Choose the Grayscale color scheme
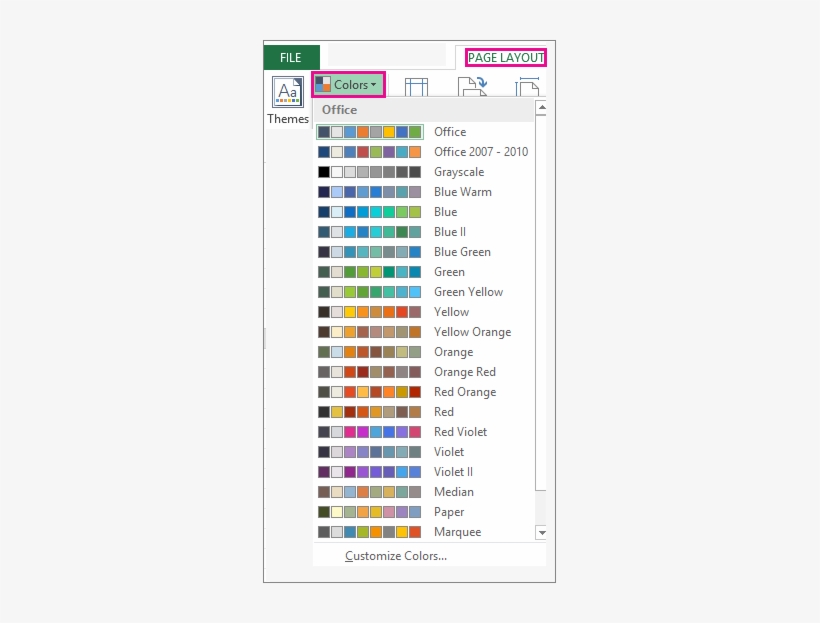 [x=425, y=172]
